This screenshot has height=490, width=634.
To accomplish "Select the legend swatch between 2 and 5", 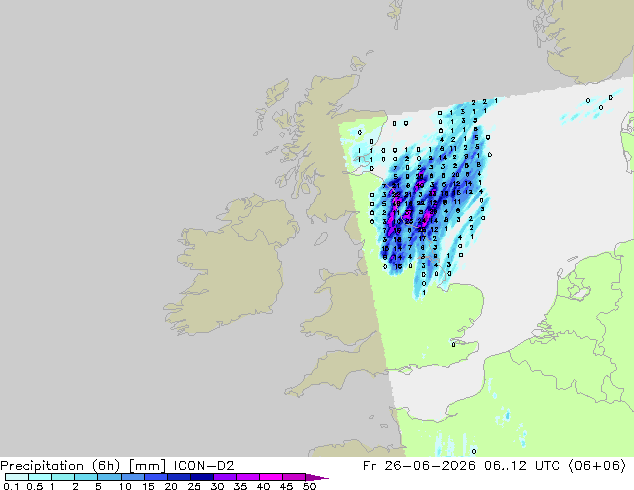I will click(x=86, y=477).
